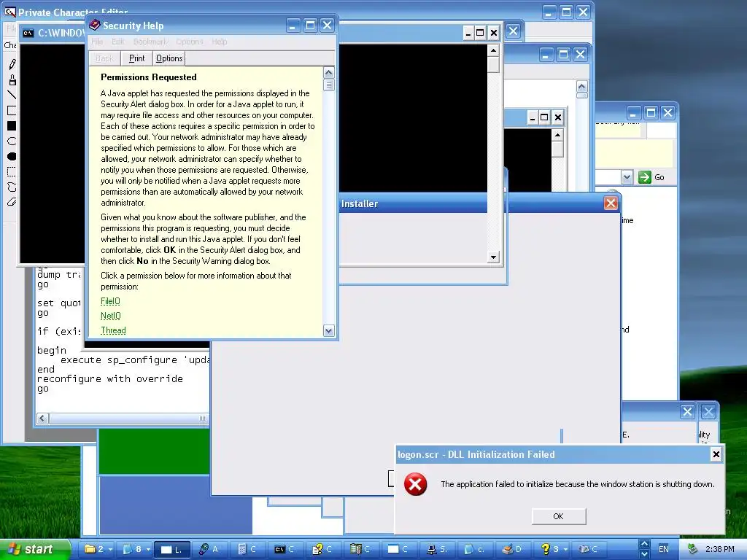Open the Help menu in Security Help
Screen dimensions: 747x560
(219, 42)
